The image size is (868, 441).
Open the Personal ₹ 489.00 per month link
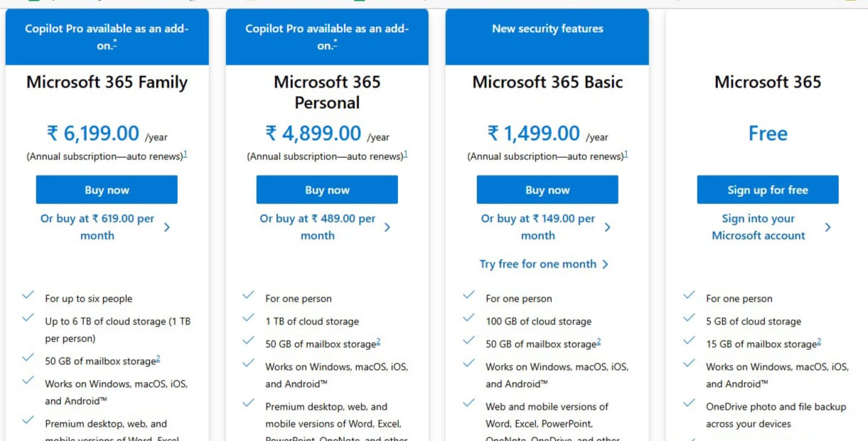click(x=318, y=227)
